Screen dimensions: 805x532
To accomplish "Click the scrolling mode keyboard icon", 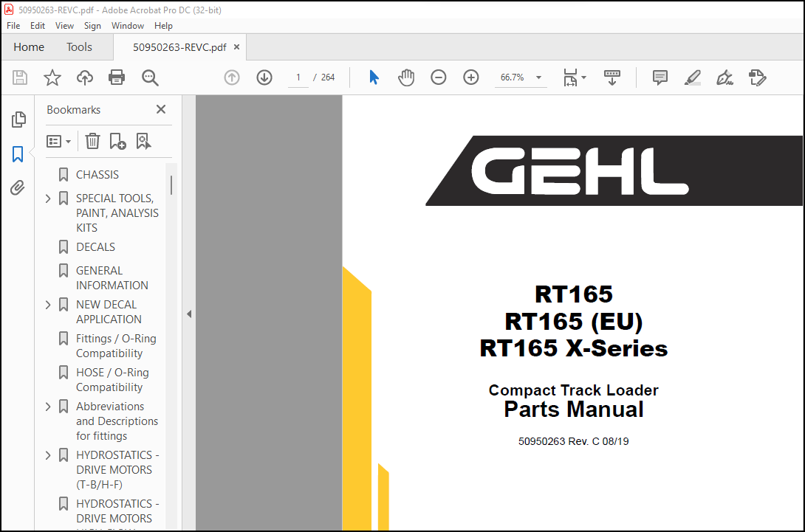I will point(612,77).
